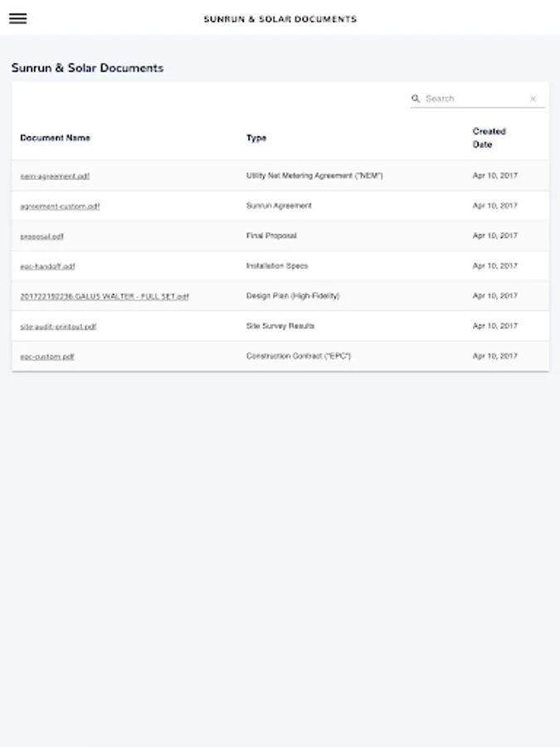Open the epc-custom.pdf document
This screenshot has height=747, width=560.
(47, 357)
